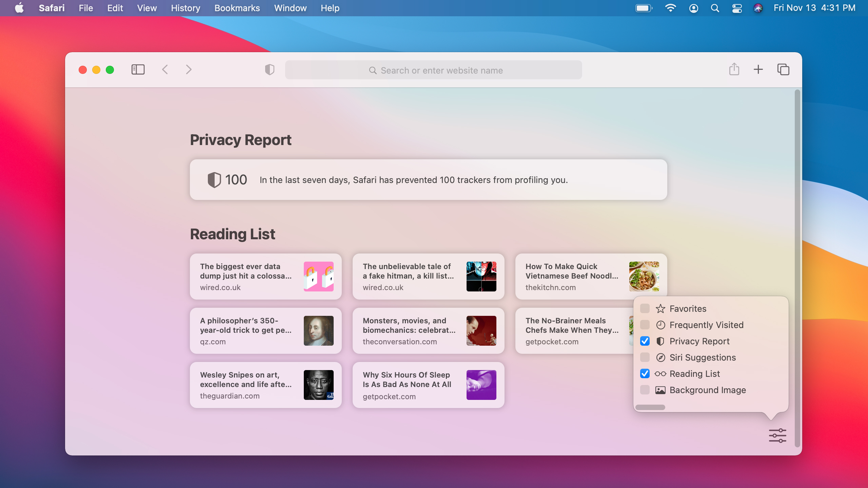Open the History menu

tap(185, 8)
